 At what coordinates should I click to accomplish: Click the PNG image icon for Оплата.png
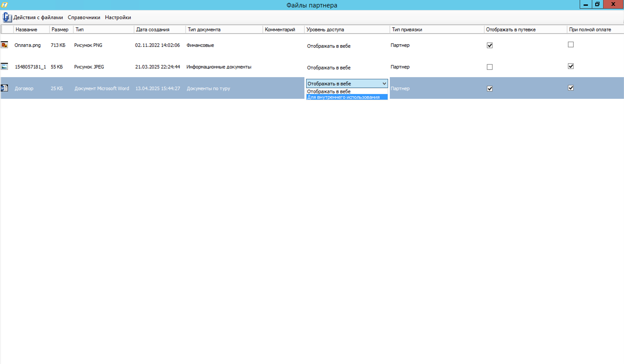click(x=5, y=45)
